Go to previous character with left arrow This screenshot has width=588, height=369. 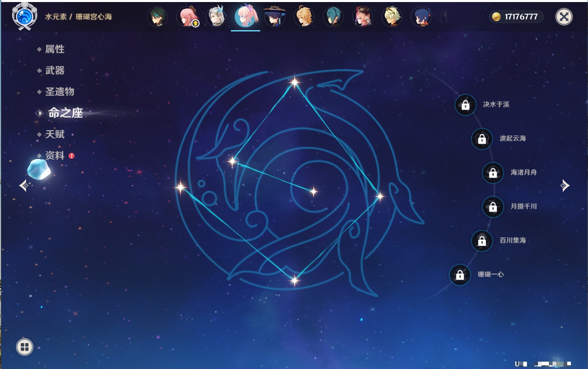coord(24,186)
